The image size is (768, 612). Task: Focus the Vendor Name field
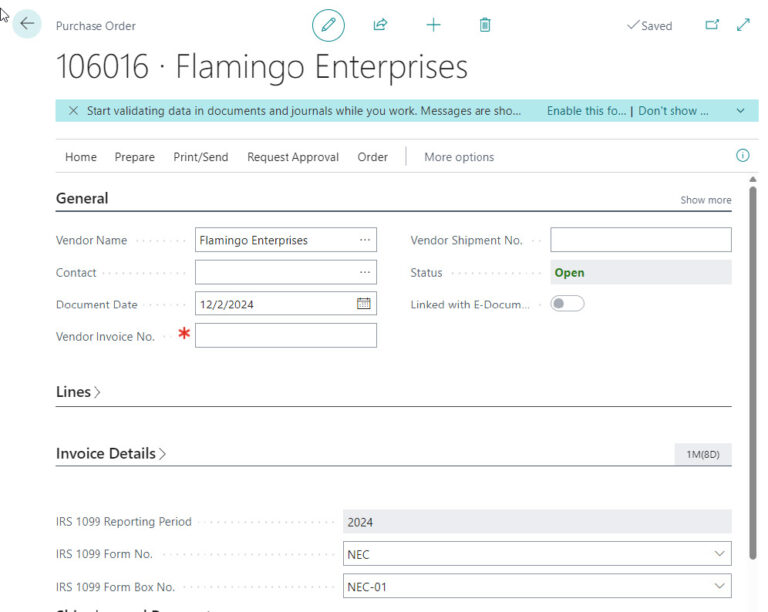coord(286,240)
